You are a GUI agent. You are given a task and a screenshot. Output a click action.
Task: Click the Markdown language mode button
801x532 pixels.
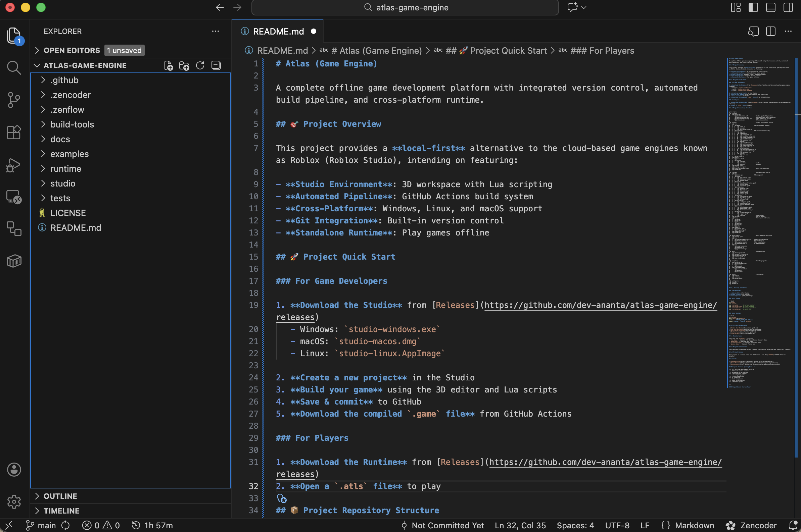click(x=694, y=525)
